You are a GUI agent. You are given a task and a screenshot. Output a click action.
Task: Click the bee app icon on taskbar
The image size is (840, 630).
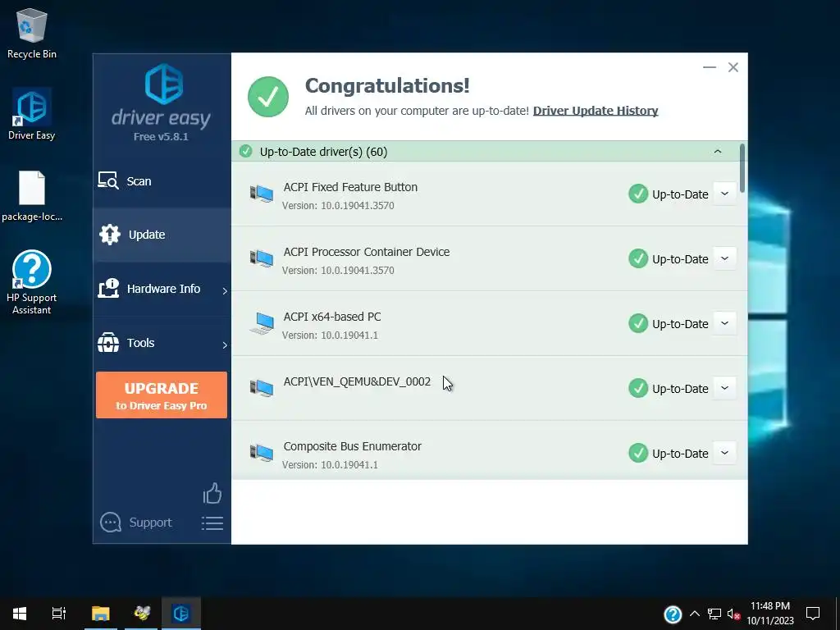141,614
